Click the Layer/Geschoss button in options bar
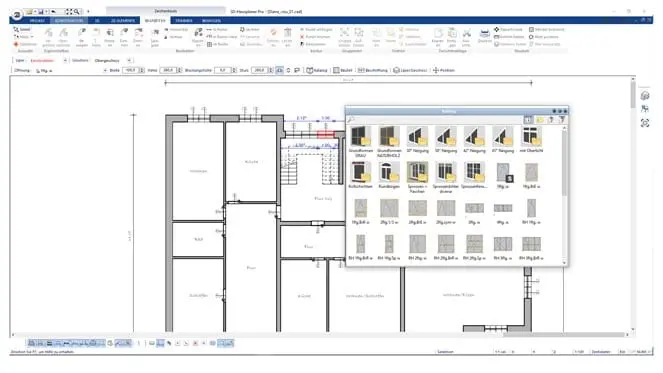The height and width of the screenshot is (373, 663). (410, 70)
